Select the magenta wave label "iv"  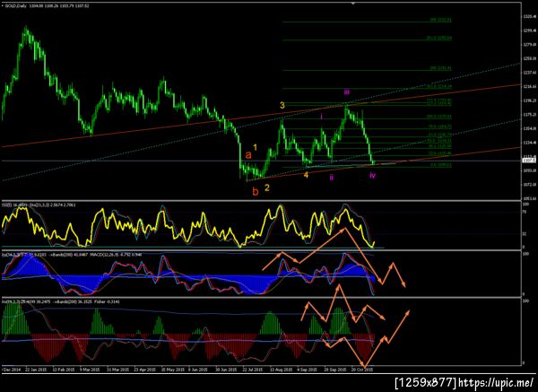(x=373, y=176)
